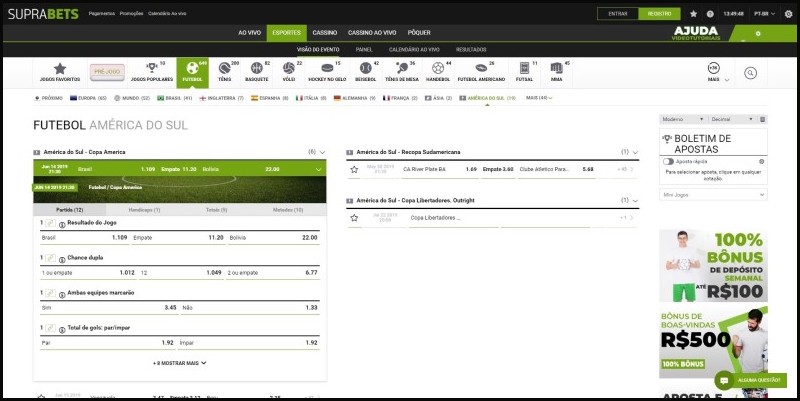
Task: Favorite the CA River Plate BA match
Action: pos(354,169)
